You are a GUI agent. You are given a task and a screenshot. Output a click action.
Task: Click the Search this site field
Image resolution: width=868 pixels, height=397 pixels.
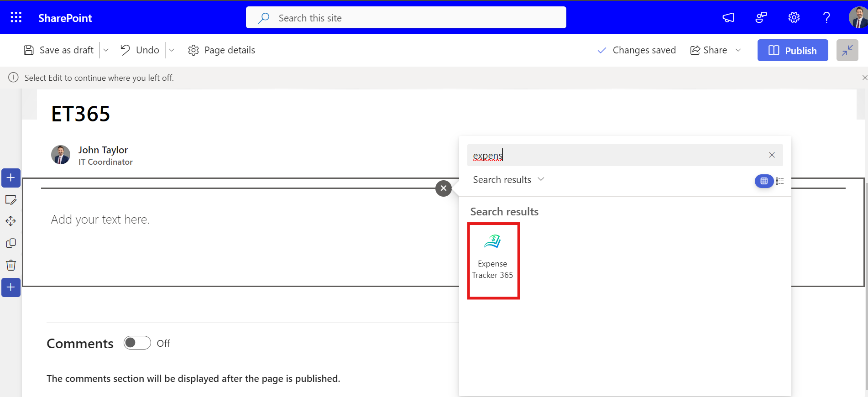[406, 18]
